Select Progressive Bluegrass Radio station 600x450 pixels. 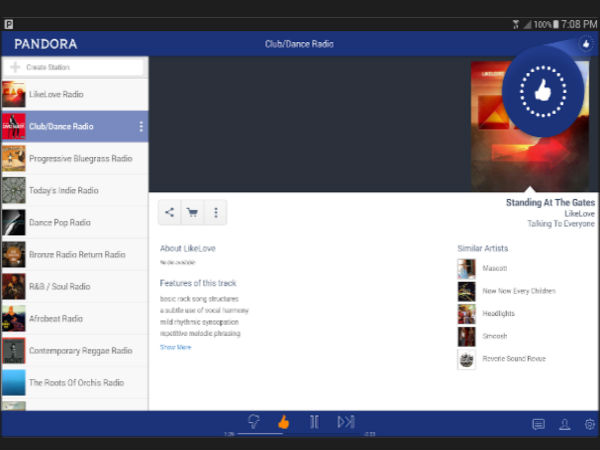pos(75,159)
